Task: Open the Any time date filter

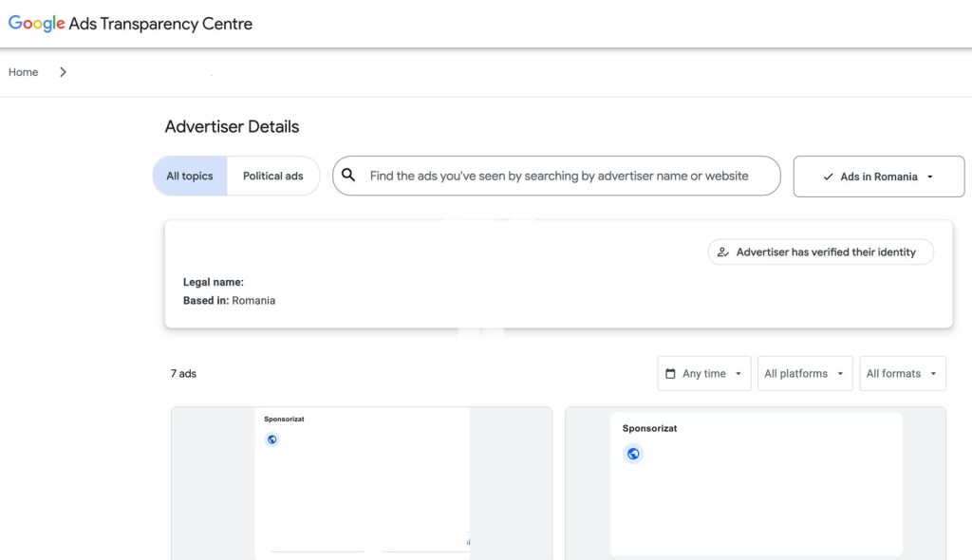Action: [704, 373]
